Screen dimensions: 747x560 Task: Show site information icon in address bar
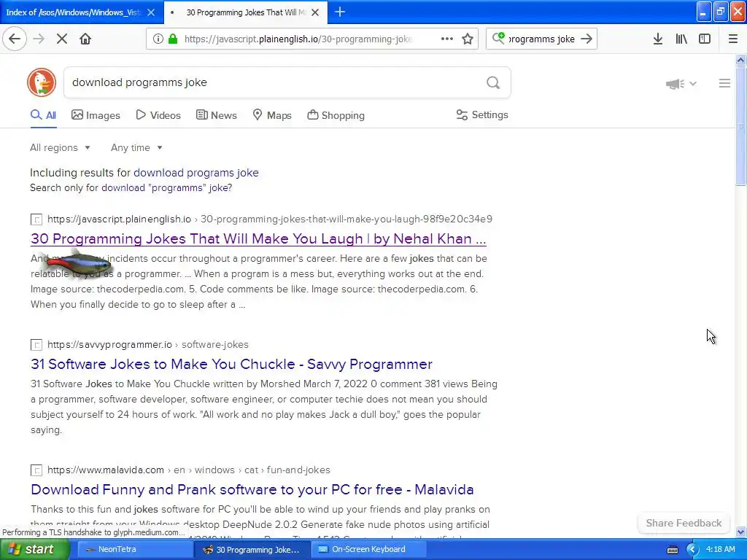pyautogui.click(x=158, y=39)
